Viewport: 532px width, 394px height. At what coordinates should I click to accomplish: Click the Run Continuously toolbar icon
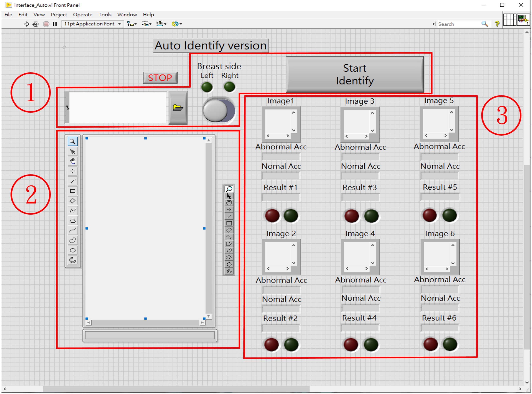(x=36, y=24)
